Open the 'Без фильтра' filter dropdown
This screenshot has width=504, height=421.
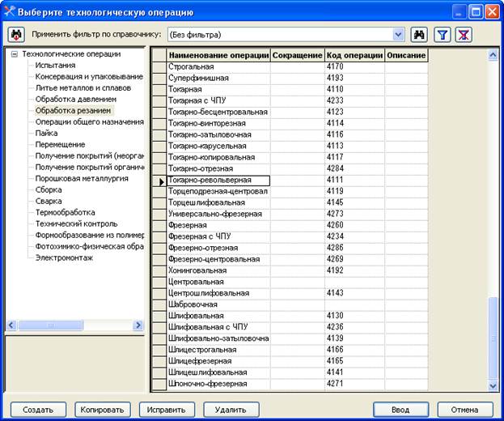[398, 35]
